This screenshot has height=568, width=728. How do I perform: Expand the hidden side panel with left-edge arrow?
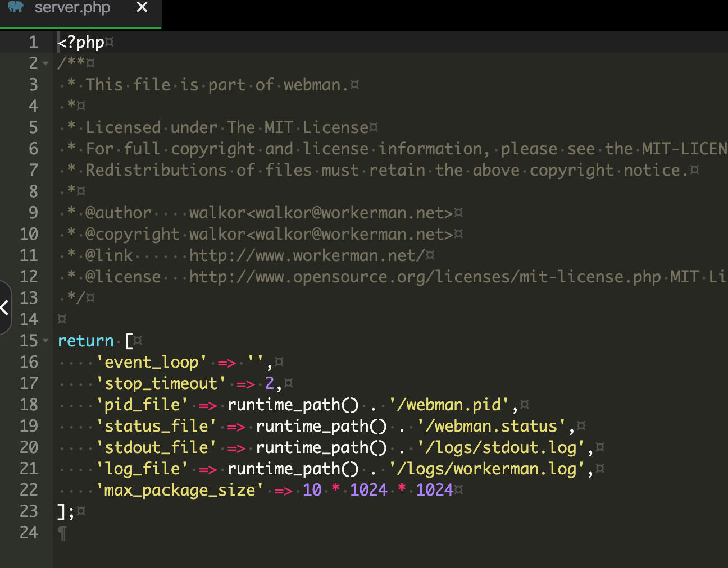4,307
